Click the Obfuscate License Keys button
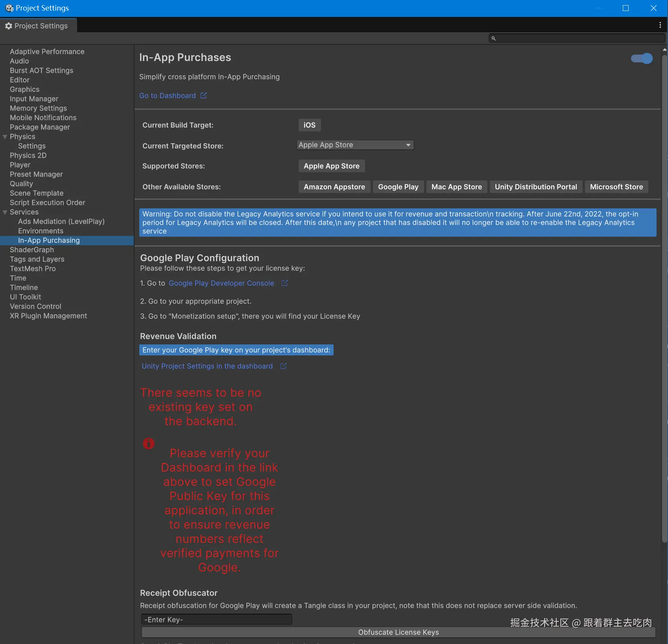This screenshot has width=668, height=644. click(399, 632)
